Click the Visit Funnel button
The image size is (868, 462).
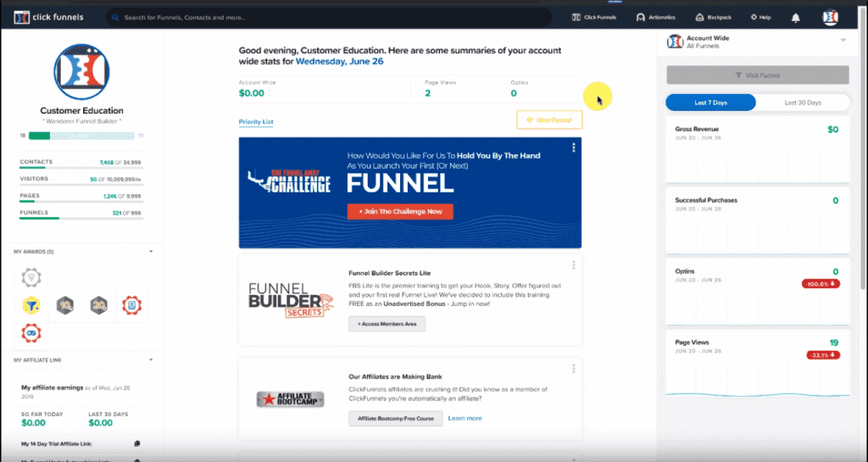(757, 75)
